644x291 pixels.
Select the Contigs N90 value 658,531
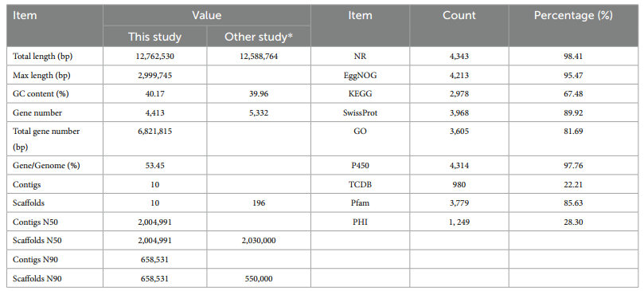coord(155,260)
